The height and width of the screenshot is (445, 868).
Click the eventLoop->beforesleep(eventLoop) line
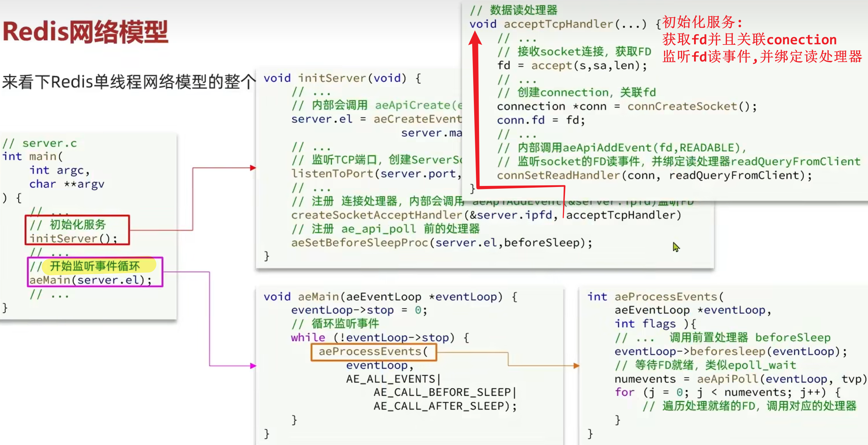(x=730, y=352)
